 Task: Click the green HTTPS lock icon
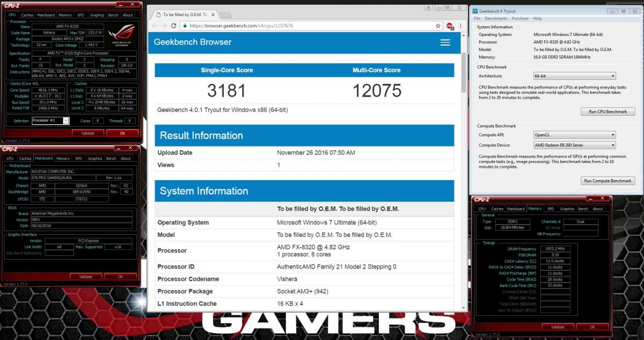tap(184, 26)
